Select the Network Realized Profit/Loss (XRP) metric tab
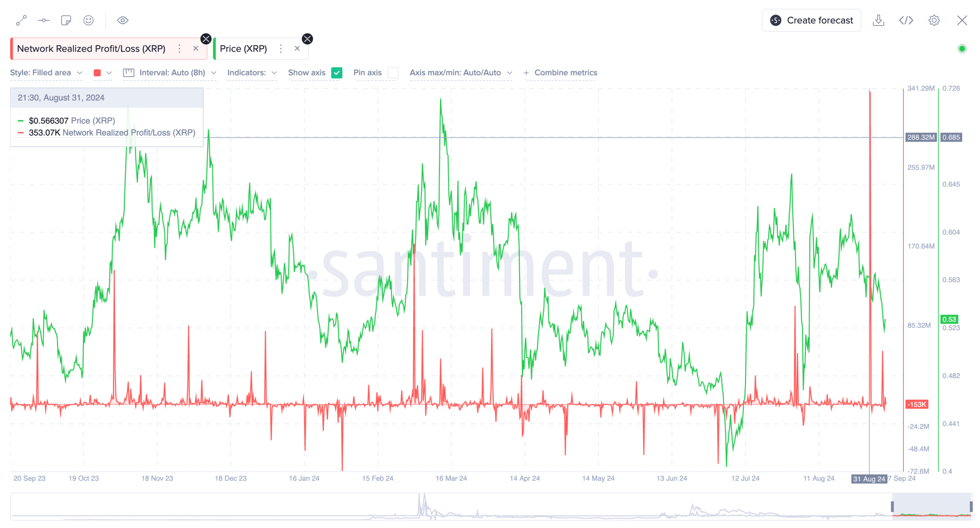This screenshot has width=980, height=528. [91, 49]
